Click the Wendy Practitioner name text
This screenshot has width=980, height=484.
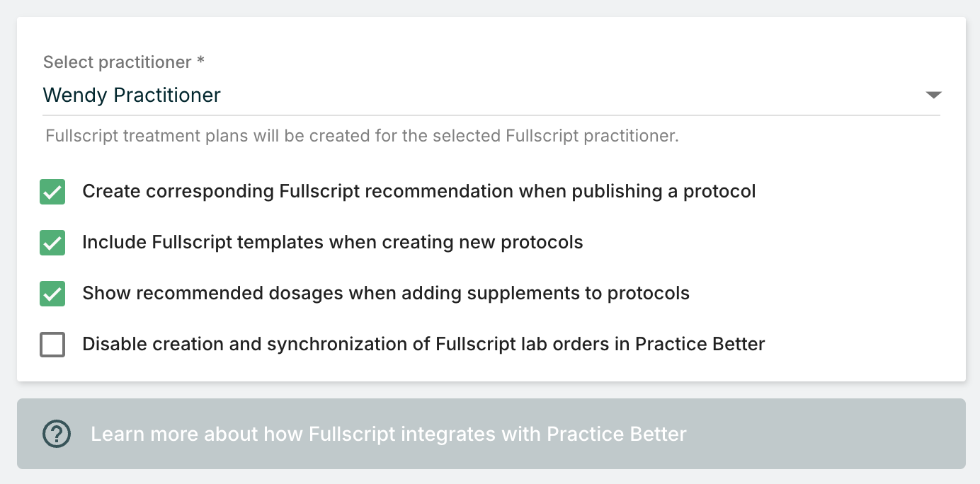132,95
